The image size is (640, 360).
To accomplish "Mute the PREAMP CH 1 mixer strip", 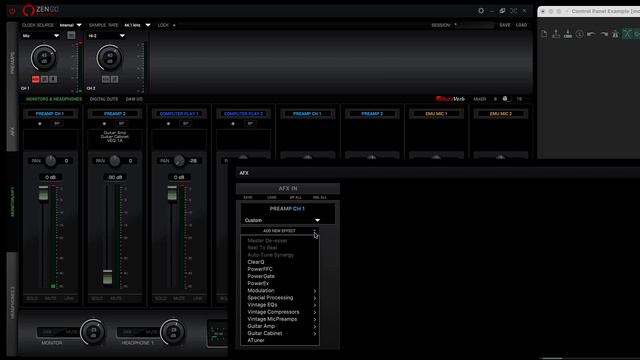I will coord(50,299).
